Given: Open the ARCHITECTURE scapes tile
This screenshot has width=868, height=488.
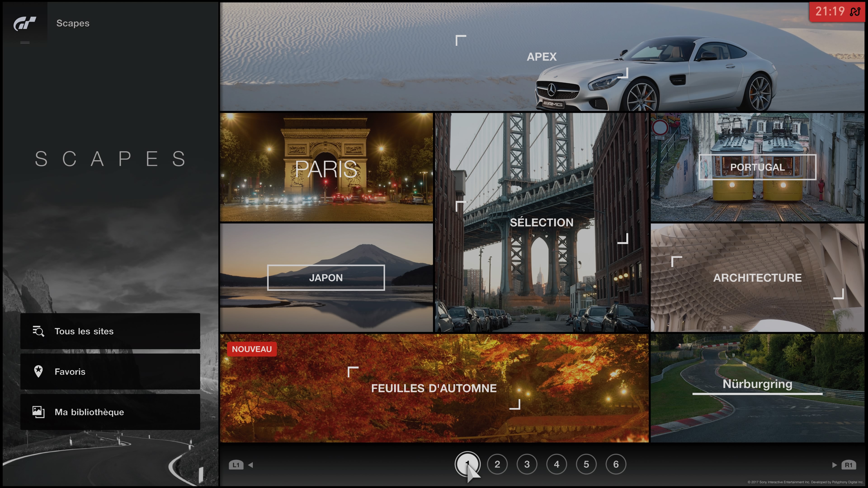Looking at the screenshot, I should click(x=757, y=277).
